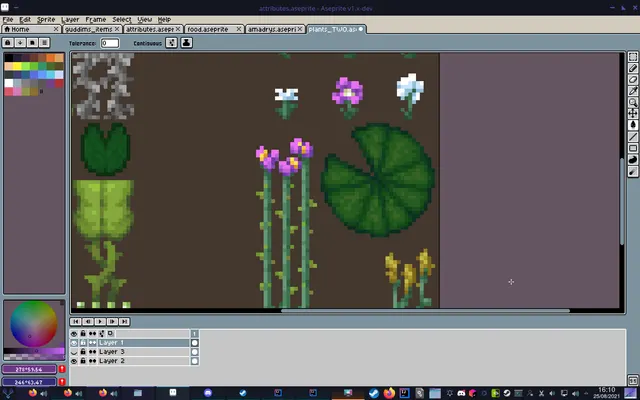Open the File menu
640x400 pixels.
click(8, 20)
